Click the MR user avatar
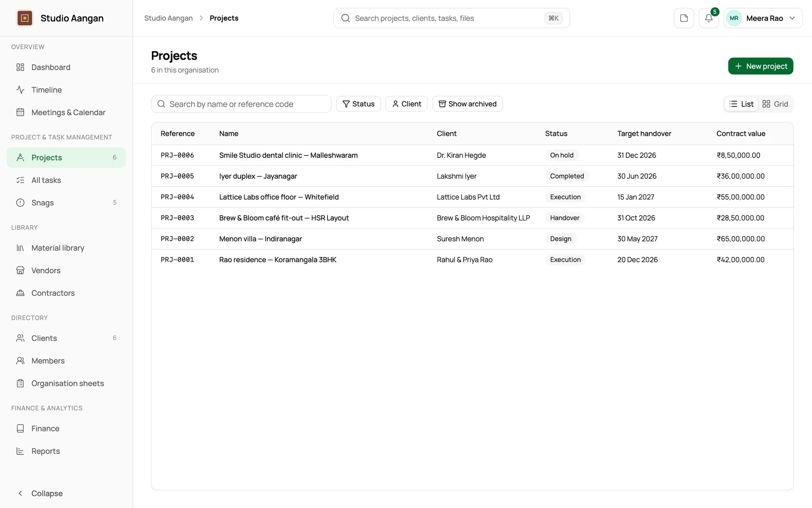This screenshot has height=508, width=812. (734, 18)
